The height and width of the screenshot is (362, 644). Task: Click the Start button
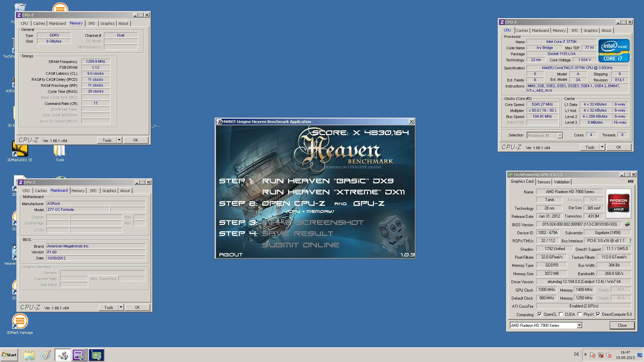(9, 355)
